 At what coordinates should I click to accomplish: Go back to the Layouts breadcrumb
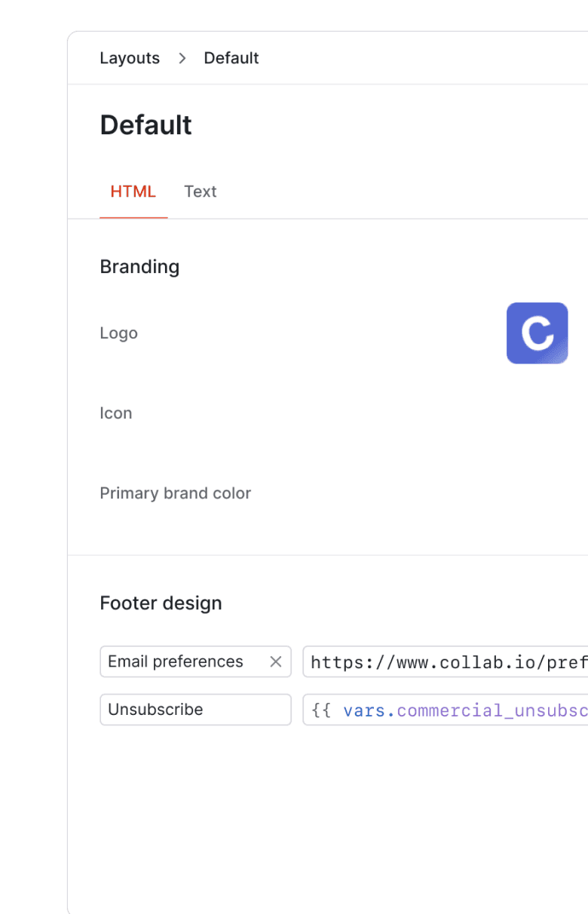[x=130, y=58]
